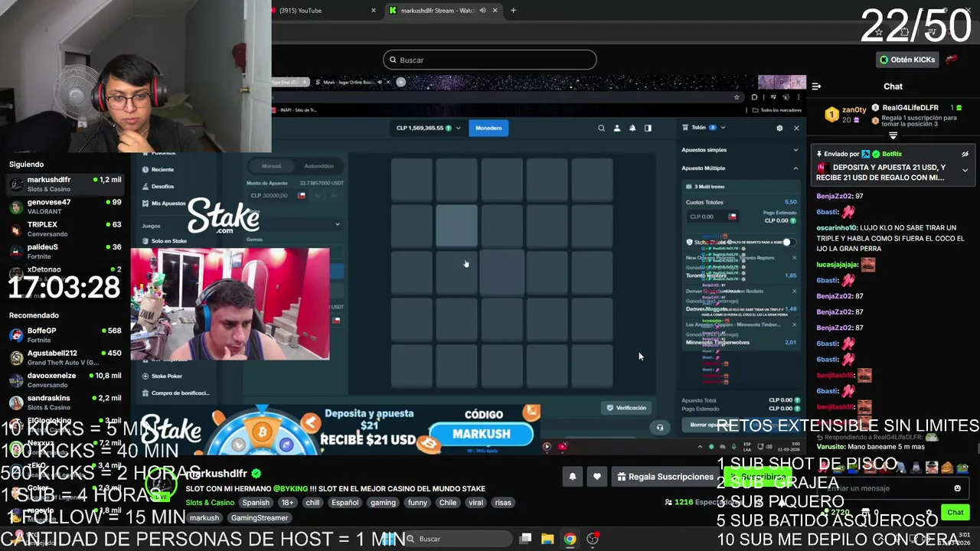Open Google Chrome from the taskbar

pos(570,539)
